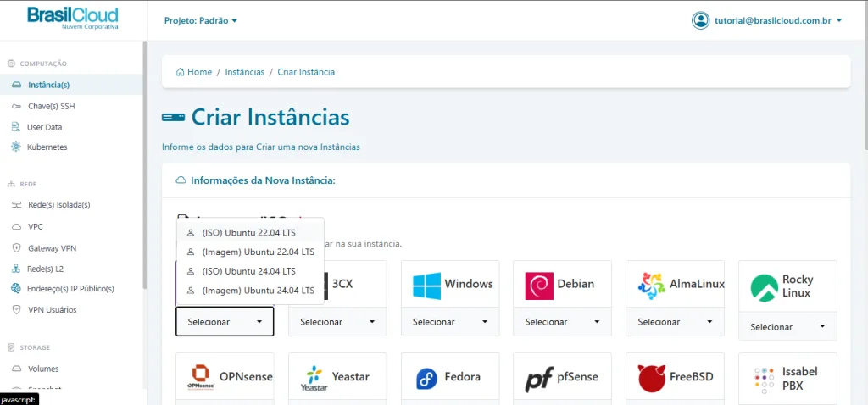Open the AlmaLinux Selecionar dropdown
Viewport: 868px width, 405px height.
tap(675, 321)
